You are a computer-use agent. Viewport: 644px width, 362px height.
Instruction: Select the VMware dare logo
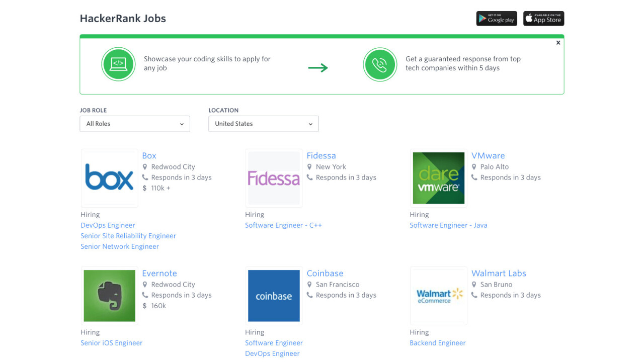coord(438,178)
